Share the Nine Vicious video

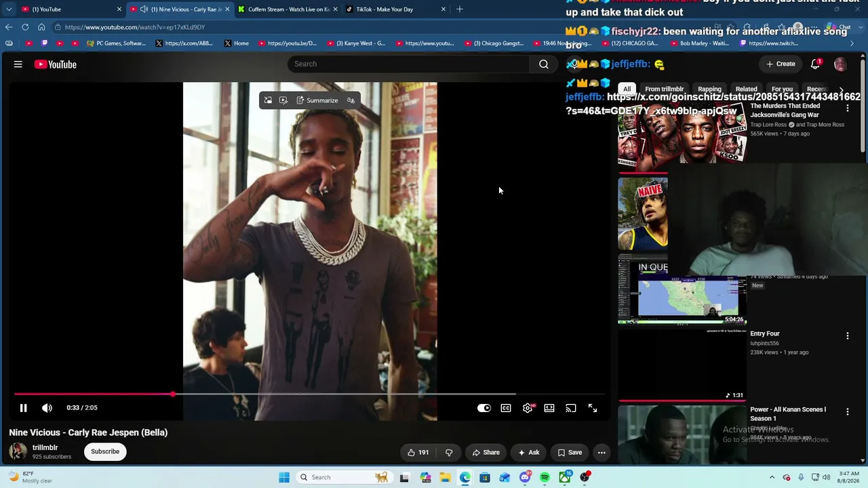pos(486,452)
